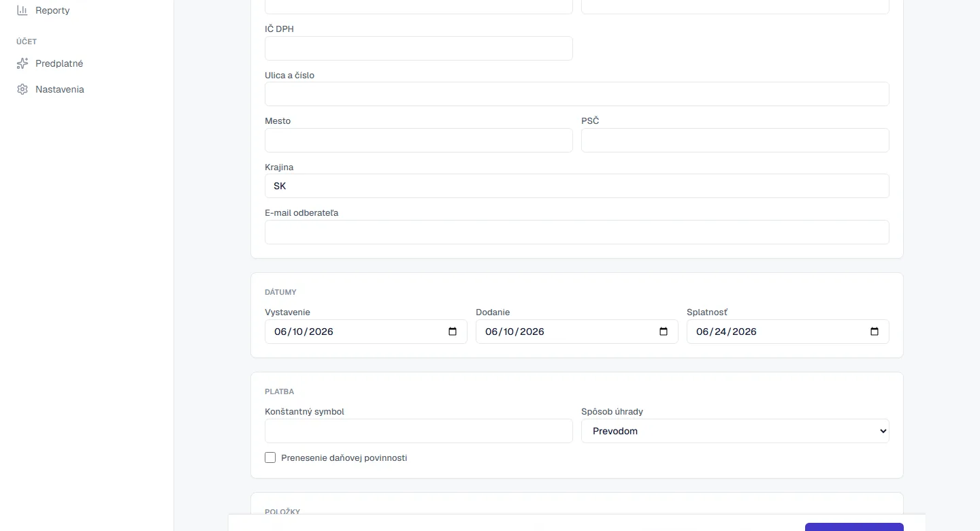Image resolution: width=980 pixels, height=531 pixels.
Task: Focus the PSČ input field
Action: (735, 140)
